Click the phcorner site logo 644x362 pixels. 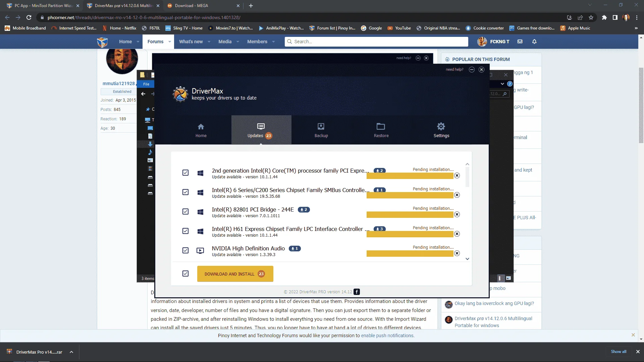pyautogui.click(x=102, y=42)
